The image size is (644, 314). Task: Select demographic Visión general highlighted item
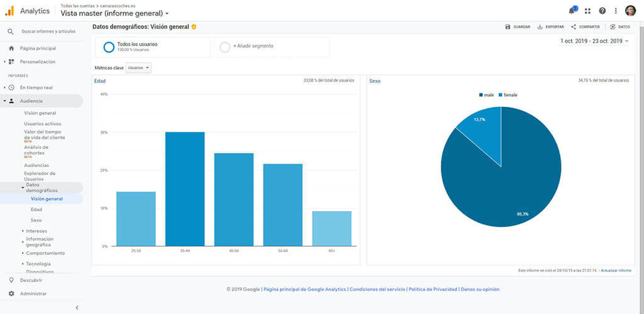(47, 199)
